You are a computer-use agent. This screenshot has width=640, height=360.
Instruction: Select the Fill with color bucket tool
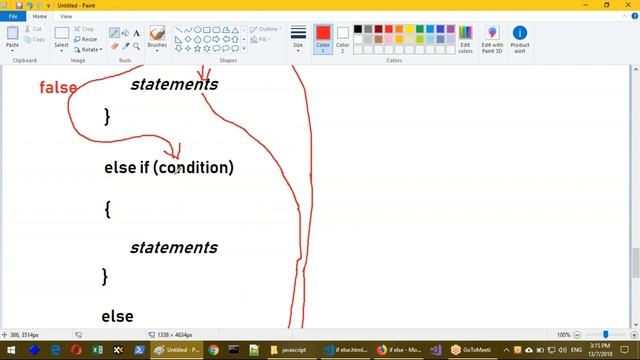pos(126,33)
